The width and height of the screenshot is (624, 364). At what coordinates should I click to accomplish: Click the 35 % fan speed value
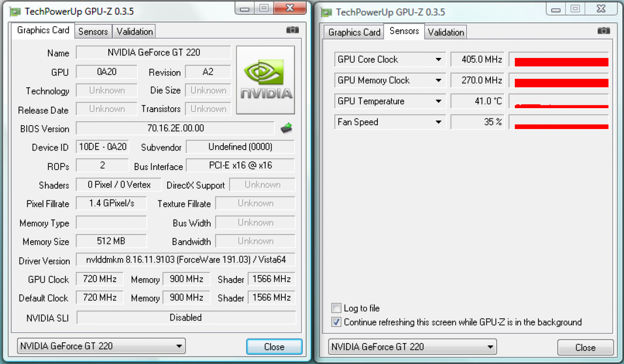coord(478,122)
